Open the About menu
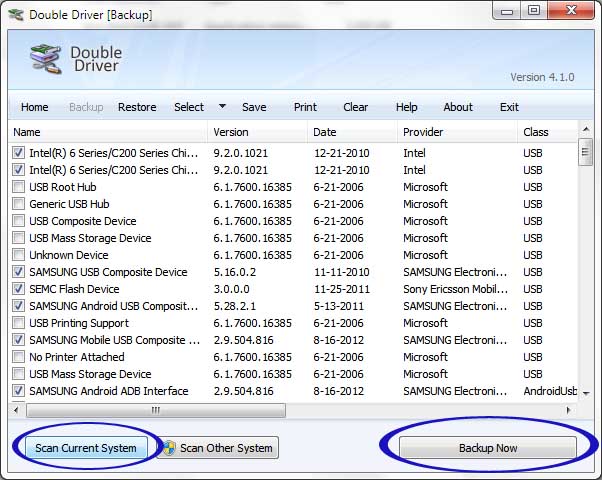602x480 pixels. (x=458, y=107)
